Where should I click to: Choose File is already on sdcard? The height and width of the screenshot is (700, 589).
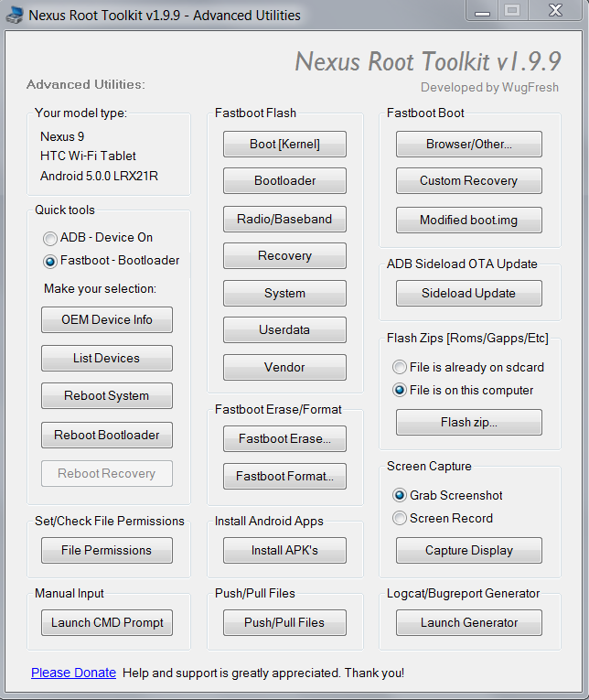pyautogui.click(x=400, y=367)
